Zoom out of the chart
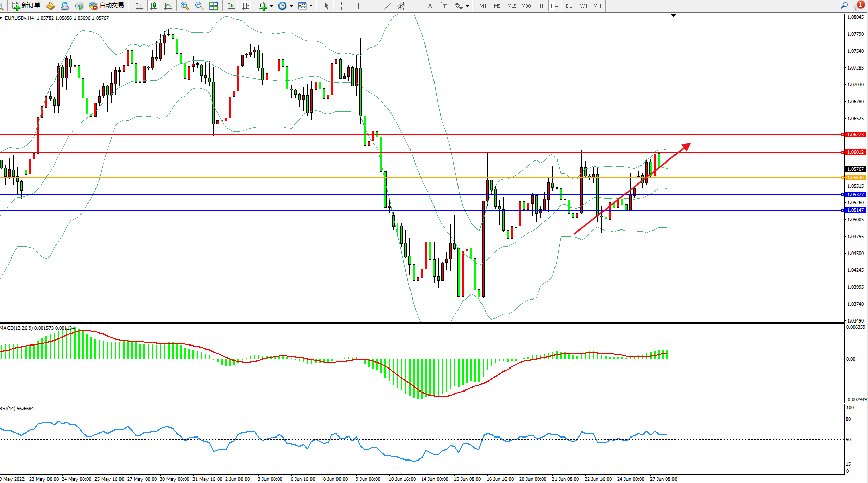This screenshot has height=483, width=868. click(x=199, y=6)
